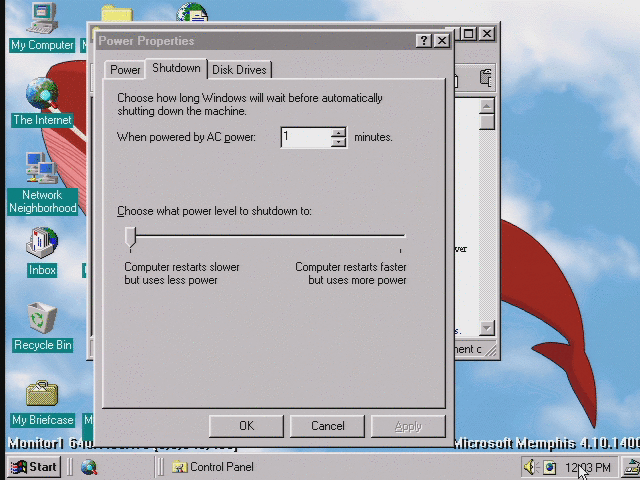640x480 pixels.
Task: Select The Internet desktop icon
Action: pyautogui.click(x=42, y=102)
